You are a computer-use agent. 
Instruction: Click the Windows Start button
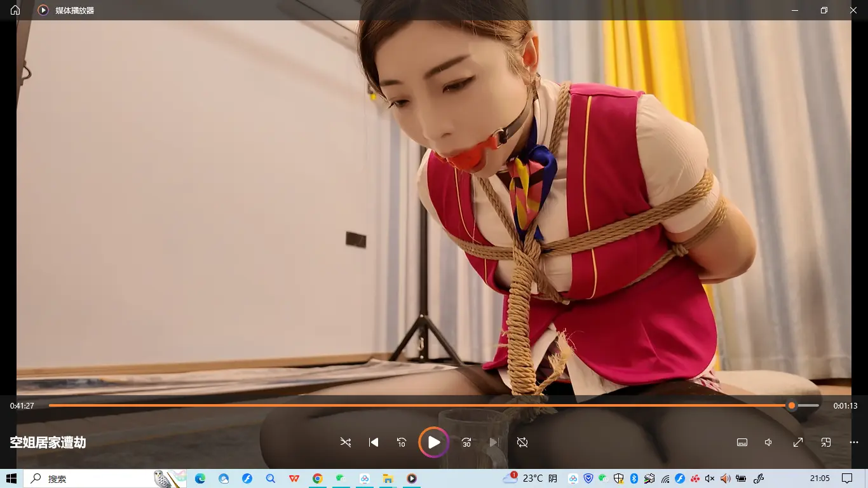click(11, 478)
